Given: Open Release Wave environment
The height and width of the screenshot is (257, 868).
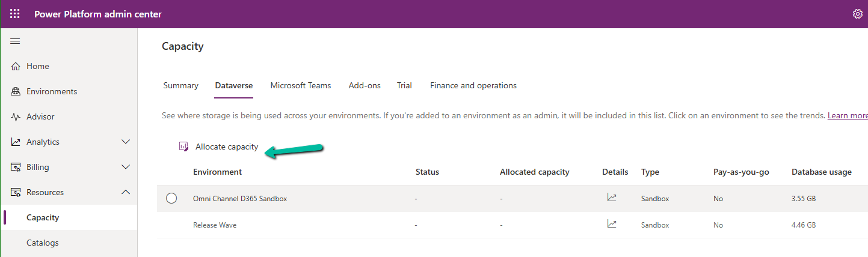Looking at the screenshot, I should [215, 225].
